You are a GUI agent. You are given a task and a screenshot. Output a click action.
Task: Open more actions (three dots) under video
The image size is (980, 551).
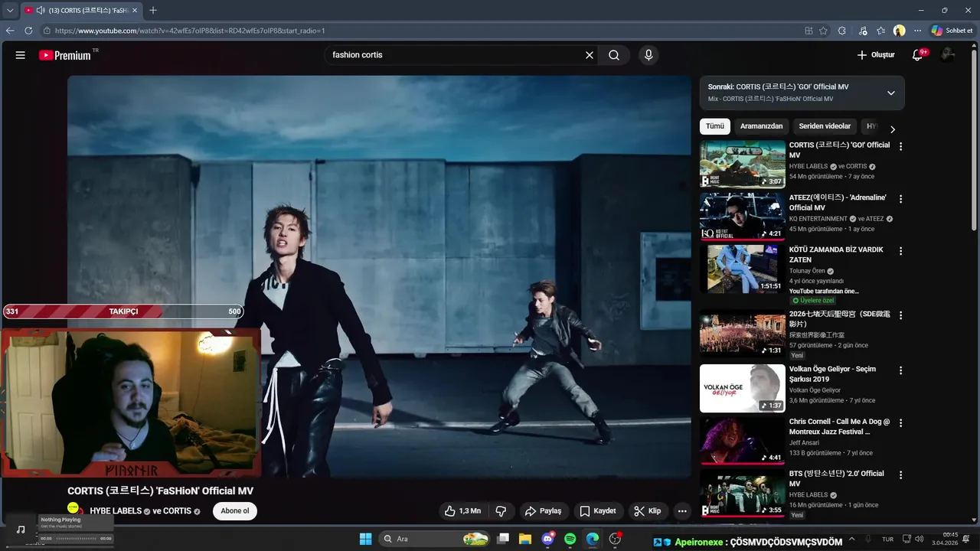tap(682, 511)
